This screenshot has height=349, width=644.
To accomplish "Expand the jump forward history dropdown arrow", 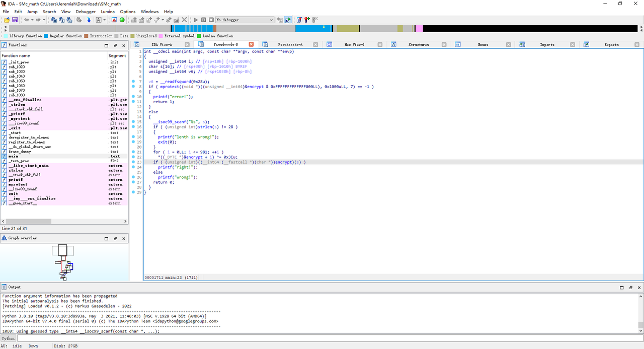I will (x=44, y=20).
